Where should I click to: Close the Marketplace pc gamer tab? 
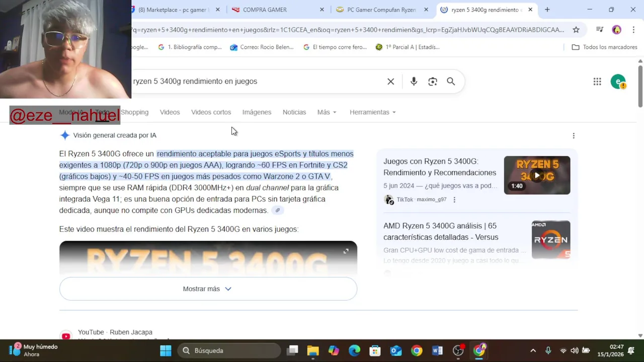click(217, 10)
